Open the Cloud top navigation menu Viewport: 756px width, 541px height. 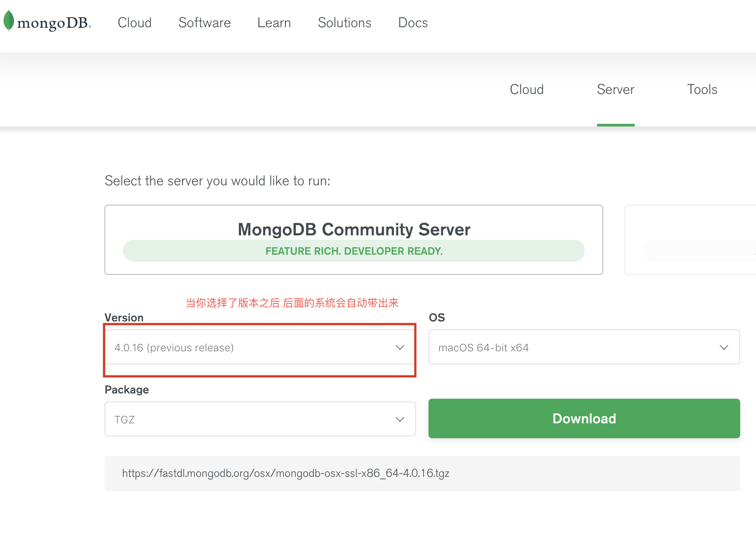[134, 23]
